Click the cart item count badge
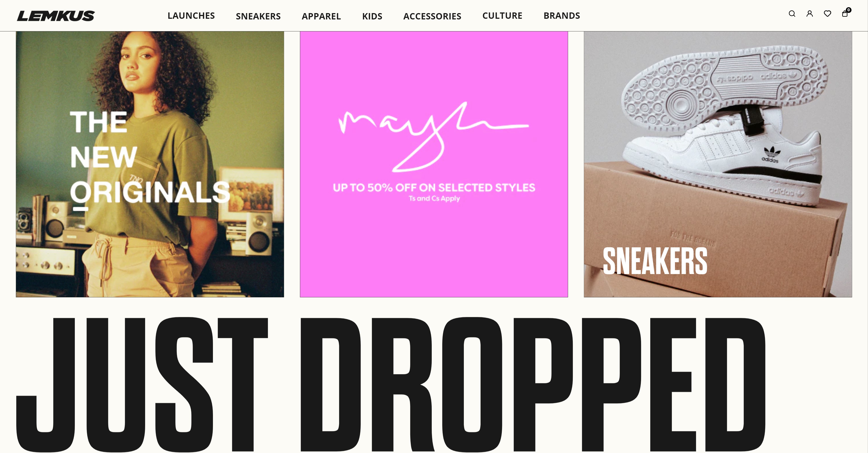 click(x=849, y=10)
